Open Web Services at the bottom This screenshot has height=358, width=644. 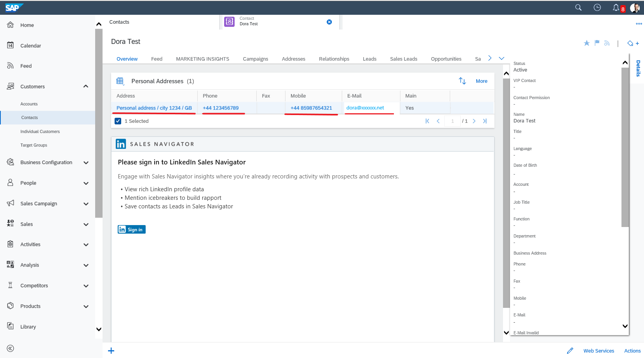(599, 351)
